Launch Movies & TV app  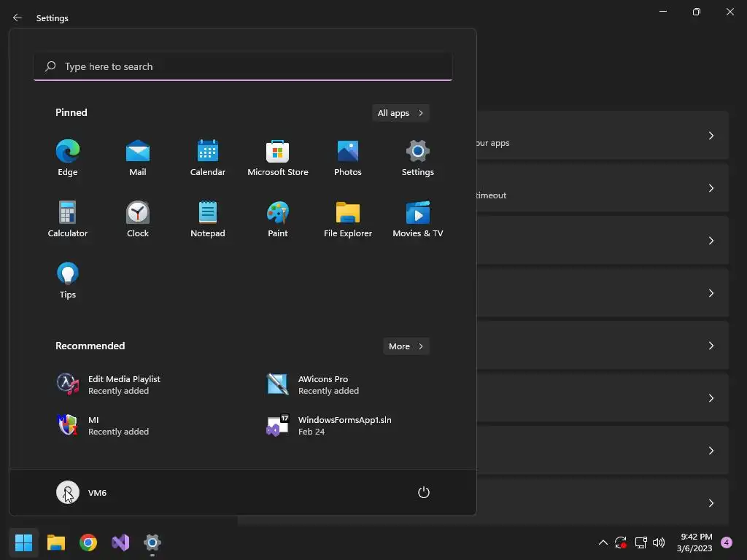coord(418,219)
